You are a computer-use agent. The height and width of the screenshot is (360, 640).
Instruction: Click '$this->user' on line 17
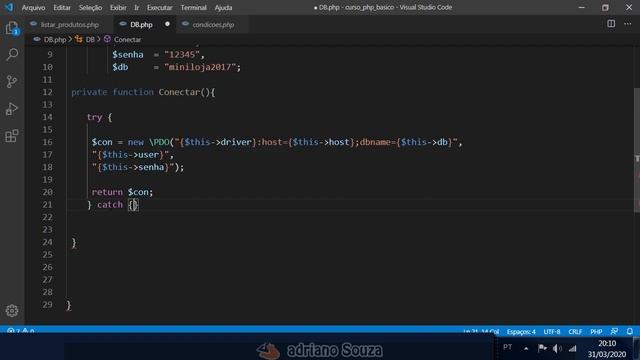click(130, 155)
